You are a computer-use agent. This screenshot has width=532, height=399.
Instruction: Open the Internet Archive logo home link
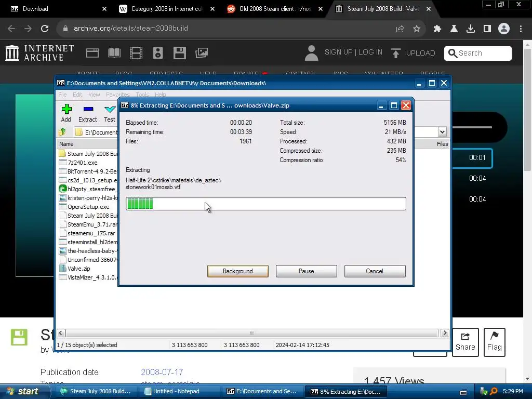[39, 54]
